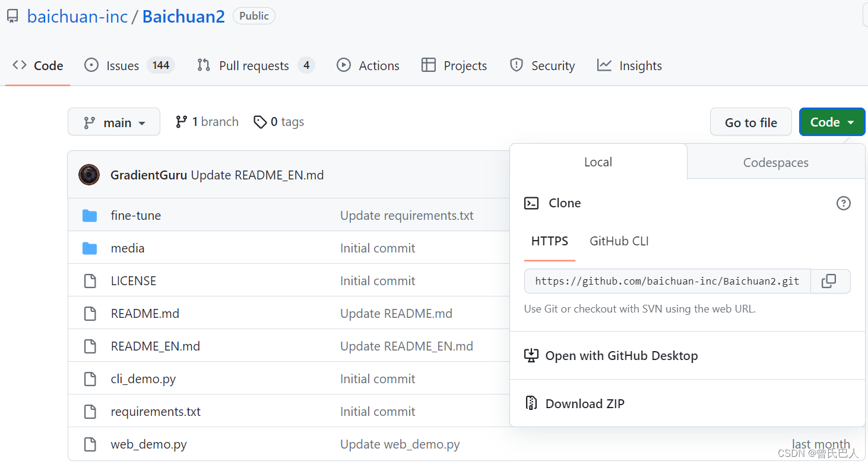
Task: Open requirements.txt's Initial commit message
Action: 378,411
